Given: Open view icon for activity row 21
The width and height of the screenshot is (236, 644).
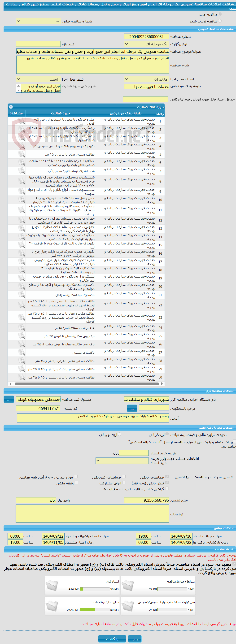Looking at the screenshot, I should tap(22, 295).
